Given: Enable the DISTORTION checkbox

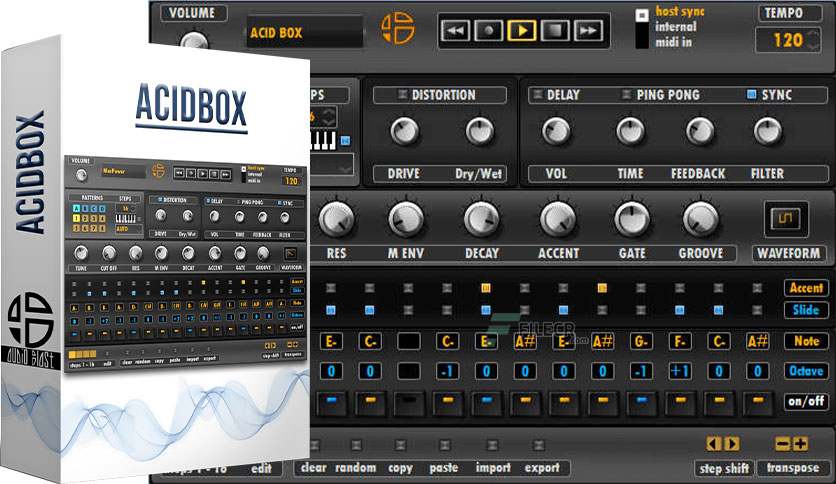Looking at the screenshot, I should click(x=403, y=94).
